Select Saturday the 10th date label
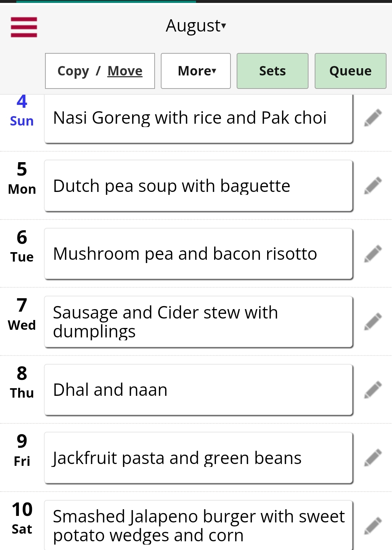This screenshot has width=392, height=550. click(22, 518)
